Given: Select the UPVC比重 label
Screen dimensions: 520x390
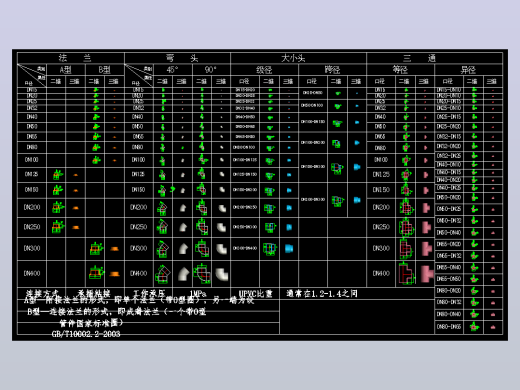Looking at the screenshot, I should 255,294.
